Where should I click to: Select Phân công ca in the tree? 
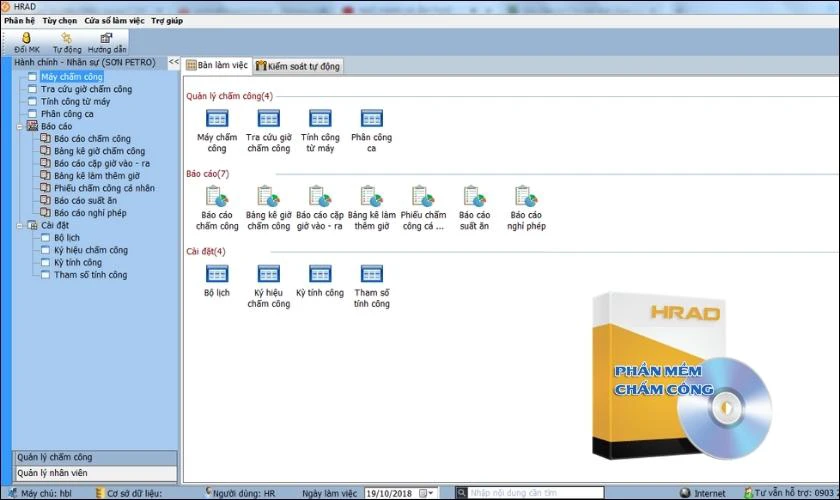coord(67,114)
